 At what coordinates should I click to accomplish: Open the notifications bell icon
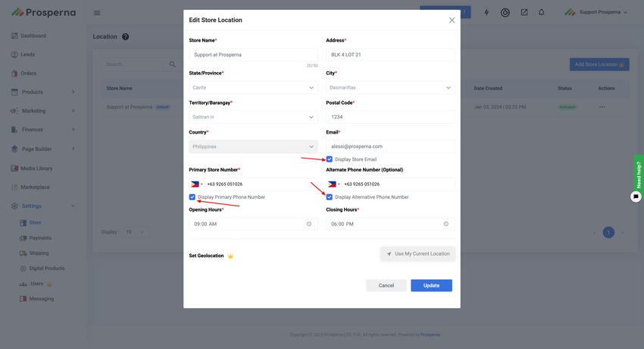click(x=541, y=13)
